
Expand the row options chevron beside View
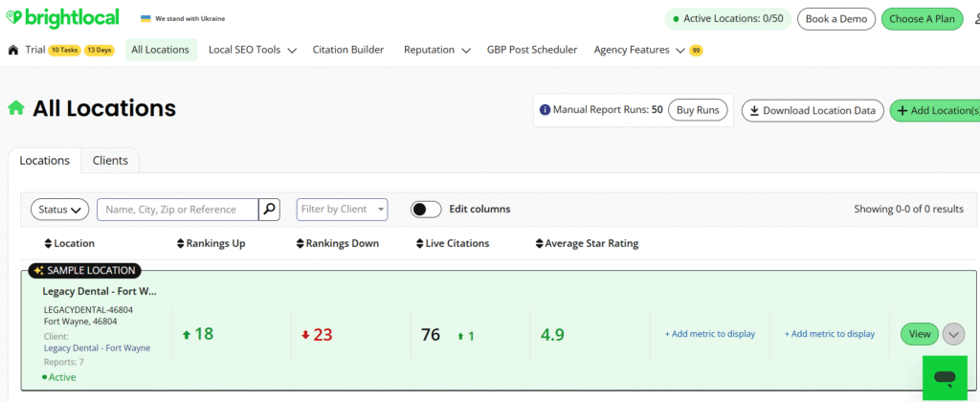[953, 334]
